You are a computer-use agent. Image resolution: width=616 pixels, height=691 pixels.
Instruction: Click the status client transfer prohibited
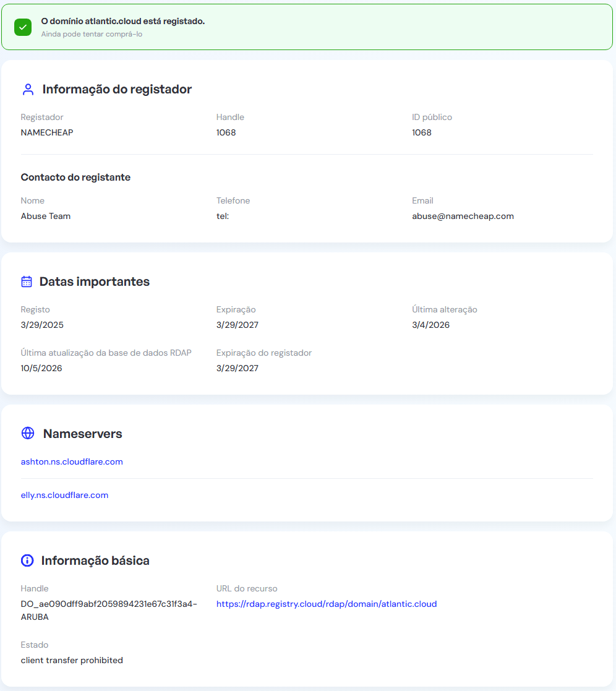(72, 660)
